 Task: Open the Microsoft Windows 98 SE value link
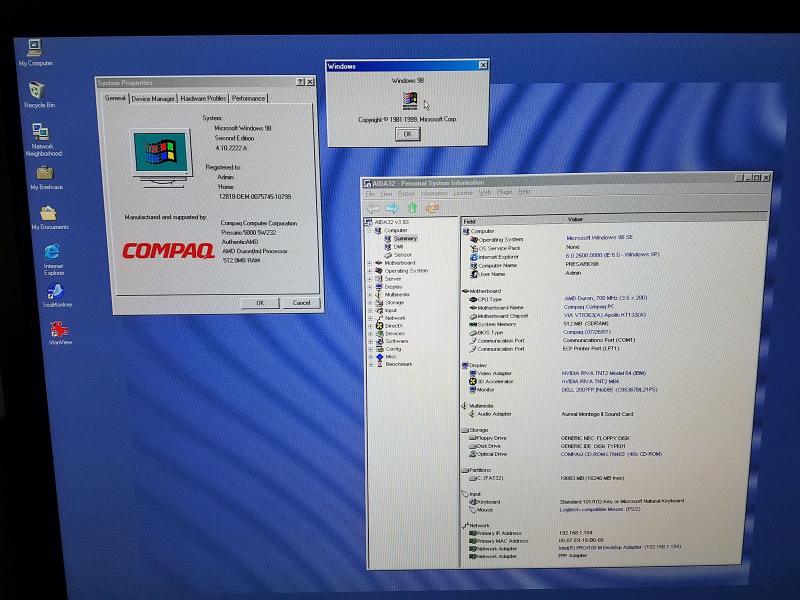coord(599,237)
